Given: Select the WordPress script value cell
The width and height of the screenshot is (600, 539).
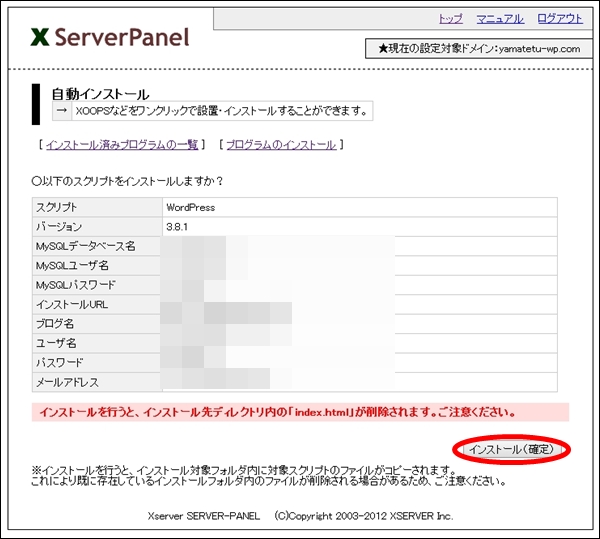Looking at the screenshot, I should click(x=360, y=207).
